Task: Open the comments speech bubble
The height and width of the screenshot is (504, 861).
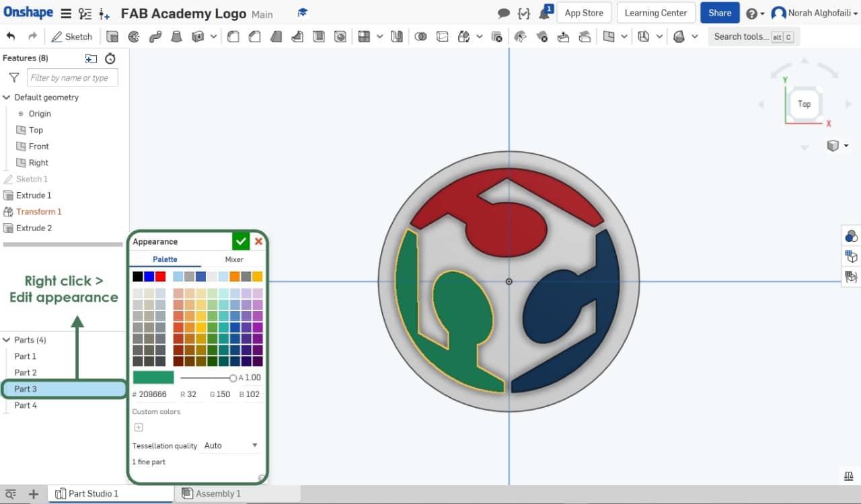Action: 503,13
